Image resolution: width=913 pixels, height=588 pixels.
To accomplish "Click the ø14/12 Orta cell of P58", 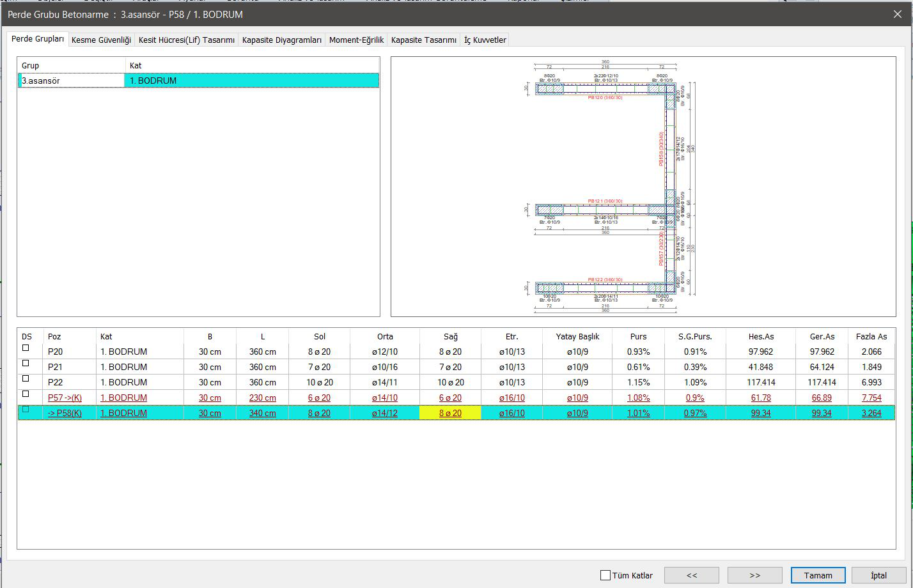I will coord(385,413).
